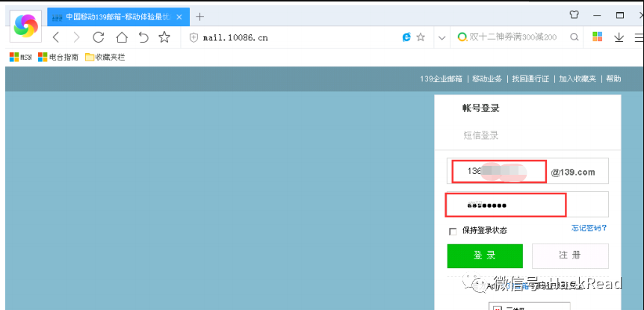Open the browser skin shirt icon
Viewport: 644px width, 310px height.
tap(575, 15)
